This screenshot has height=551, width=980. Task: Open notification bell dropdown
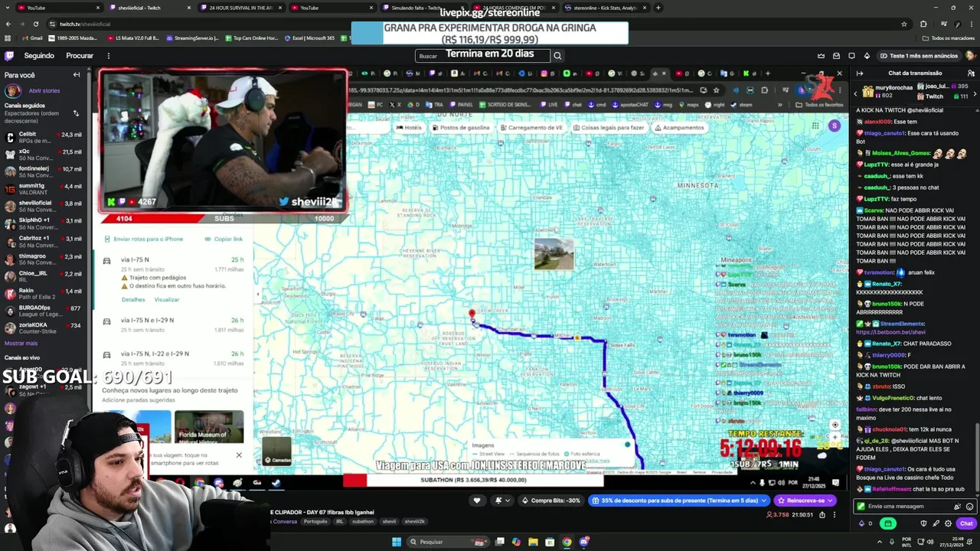501,500
